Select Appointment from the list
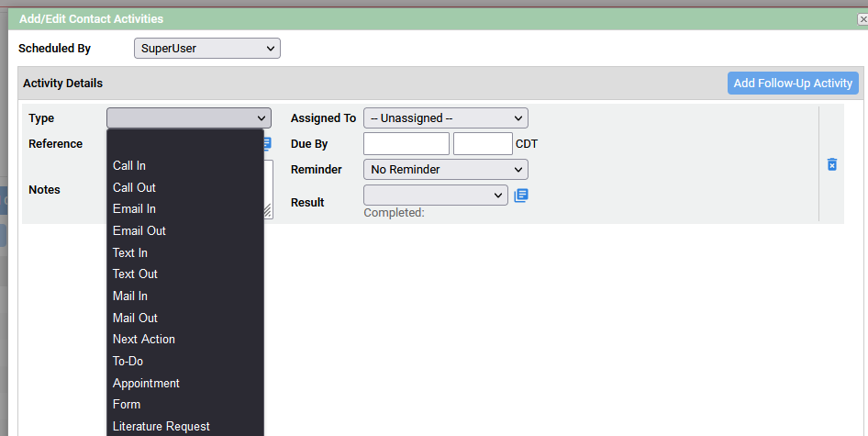Viewport: 868px width, 436px height. point(185,384)
